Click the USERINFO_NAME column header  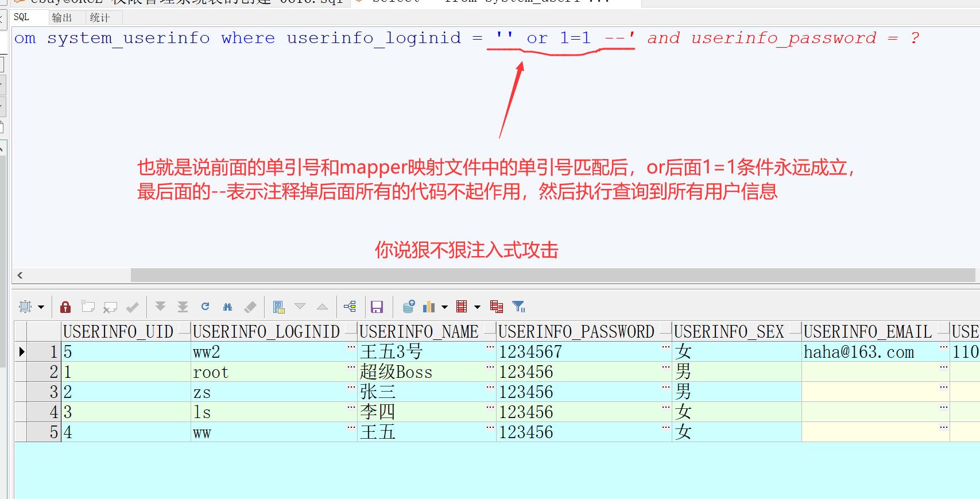(427, 331)
